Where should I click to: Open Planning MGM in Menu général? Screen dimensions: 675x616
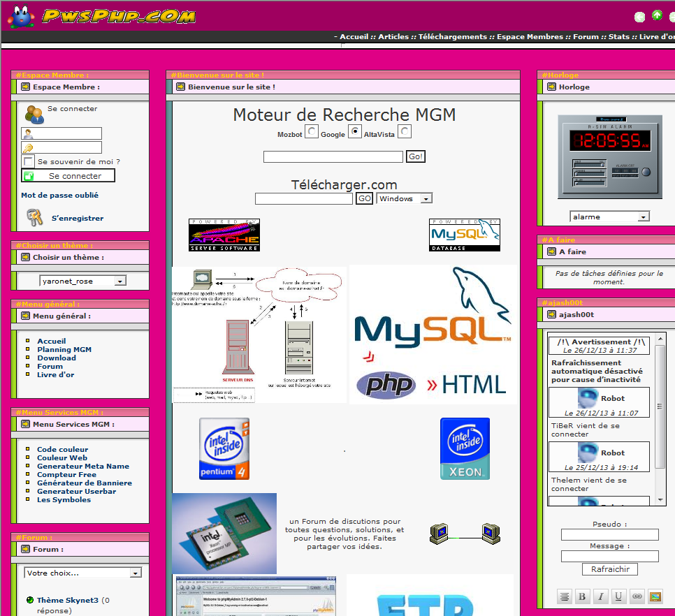click(x=64, y=350)
